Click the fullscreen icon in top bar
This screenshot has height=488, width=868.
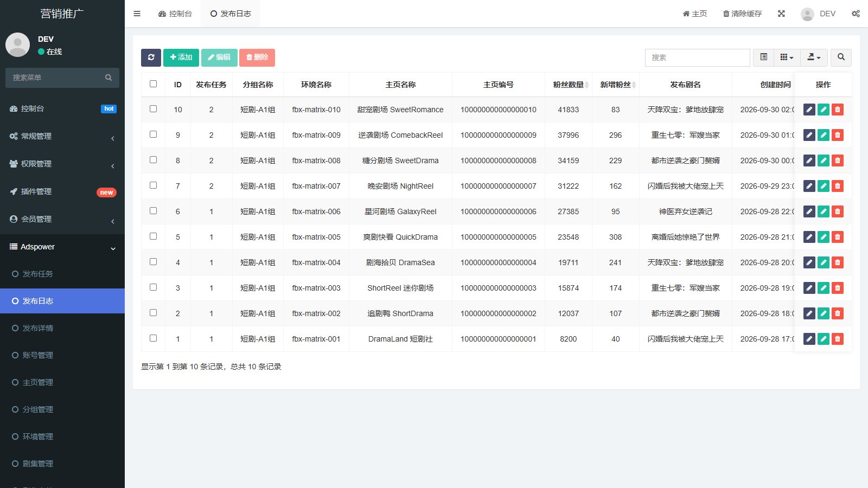pos(781,14)
